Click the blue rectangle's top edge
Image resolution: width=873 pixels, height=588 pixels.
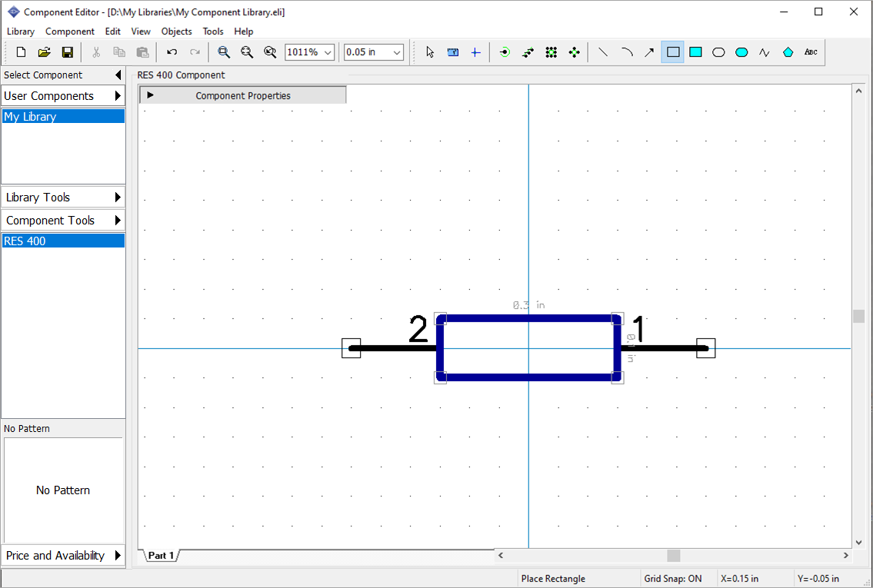(x=528, y=319)
